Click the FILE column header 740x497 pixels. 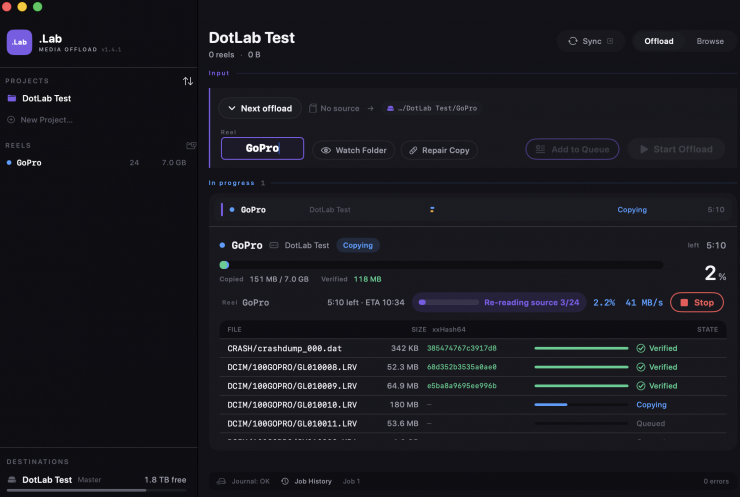pos(234,329)
